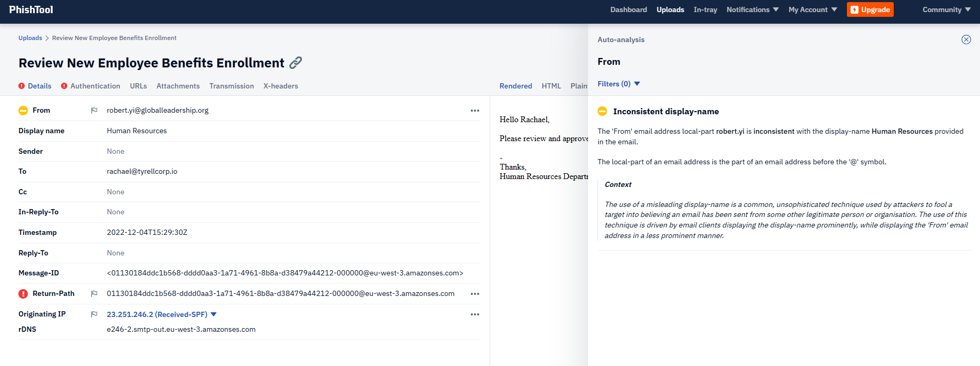980x366 pixels.
Task: Go to Uploads via the breadcrumb link
Action: pos(30,38)
